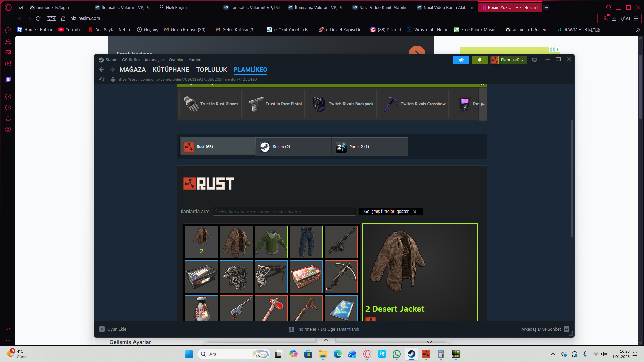The height and width of the screenshot is (362, 644).
Task: Open History clock in Opera sidebar
Action: (x=8, y=108)
